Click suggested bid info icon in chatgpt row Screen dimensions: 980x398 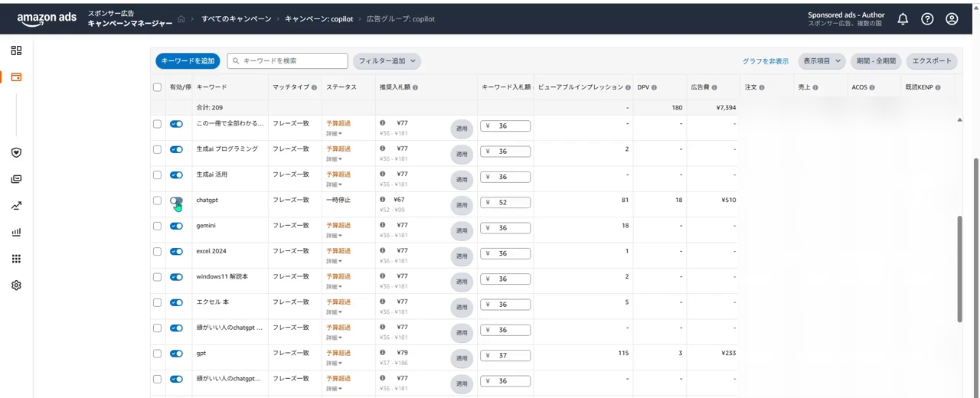point(383,199)
